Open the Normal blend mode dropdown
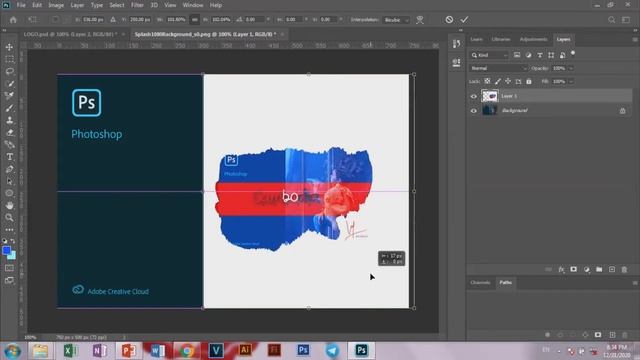Viewport: 640px width, 360px height. [x=498, y=68]
